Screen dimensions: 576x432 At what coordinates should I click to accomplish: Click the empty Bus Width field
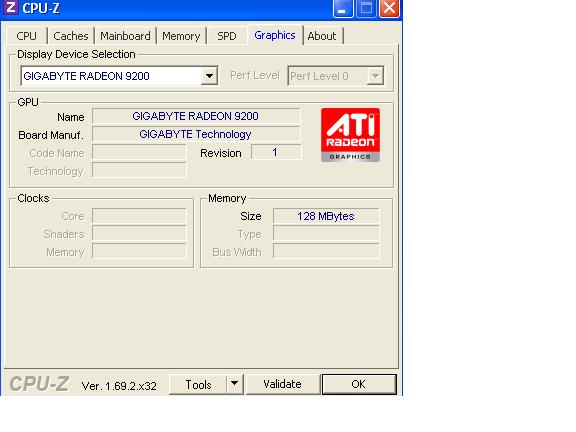326,252
